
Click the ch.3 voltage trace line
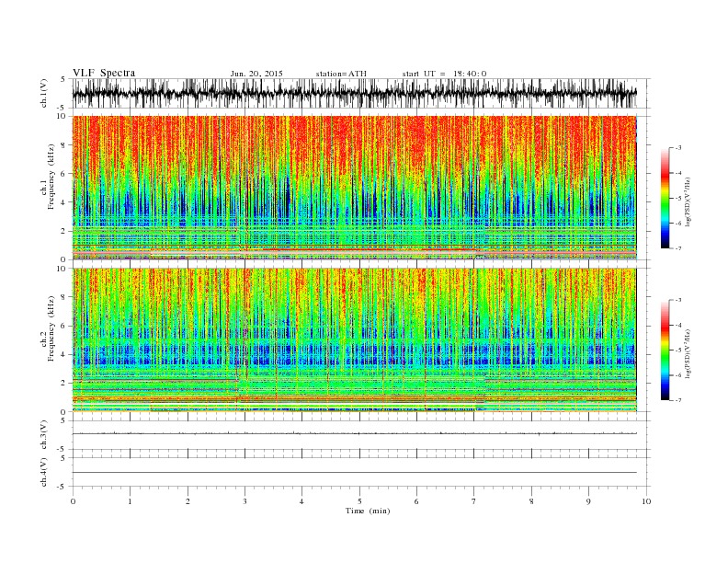click(x=354, y=433)
